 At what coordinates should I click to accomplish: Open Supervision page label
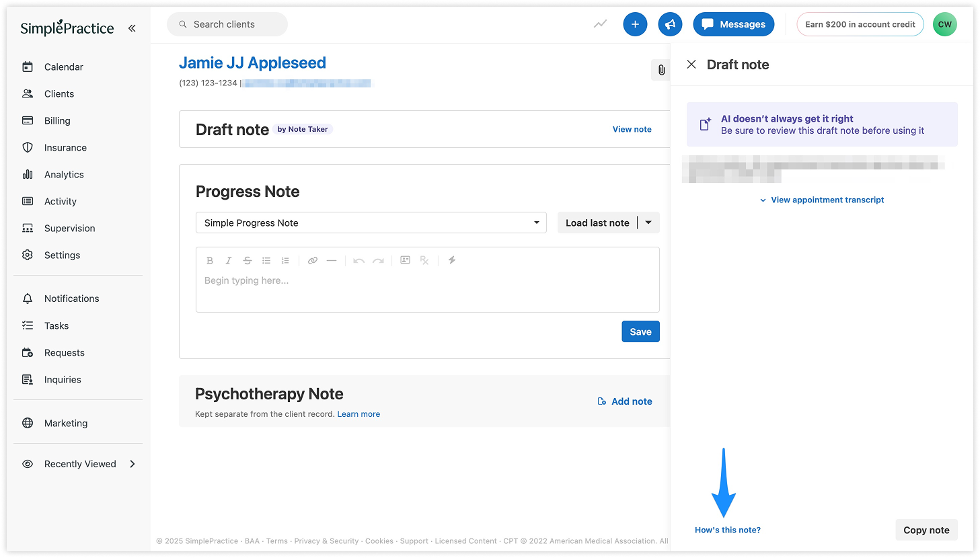pos(70,228)
